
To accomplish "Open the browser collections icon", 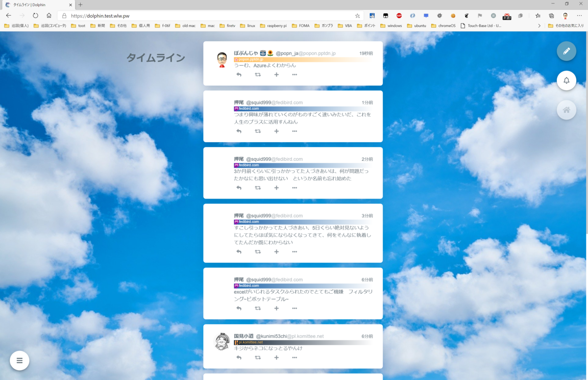I will [x=551, y=16].
